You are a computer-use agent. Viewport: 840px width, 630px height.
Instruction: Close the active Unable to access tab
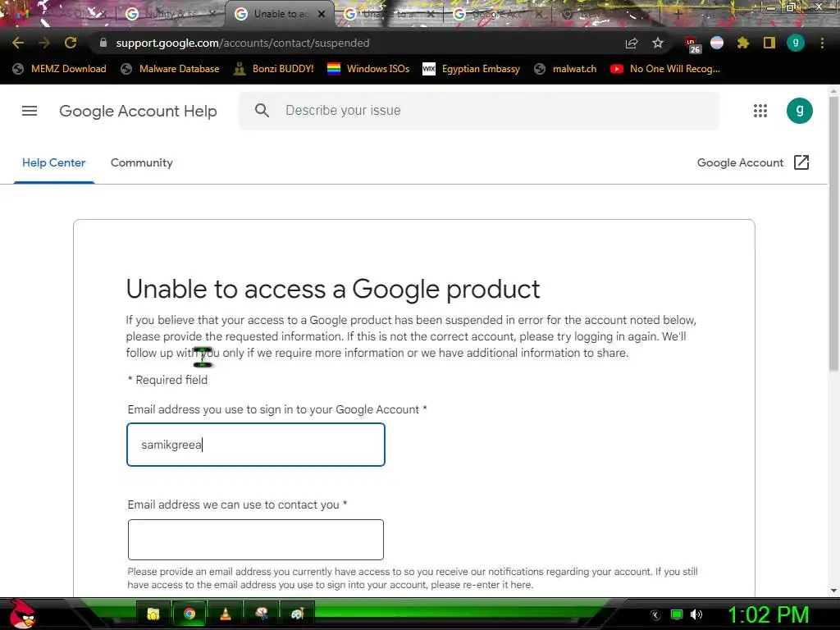click(322, 15)
